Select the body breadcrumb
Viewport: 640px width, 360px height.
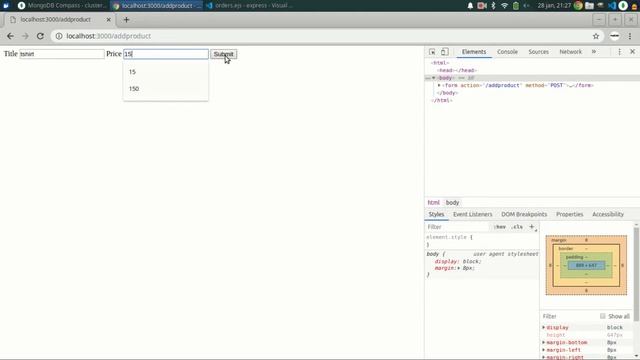[452, 202]
